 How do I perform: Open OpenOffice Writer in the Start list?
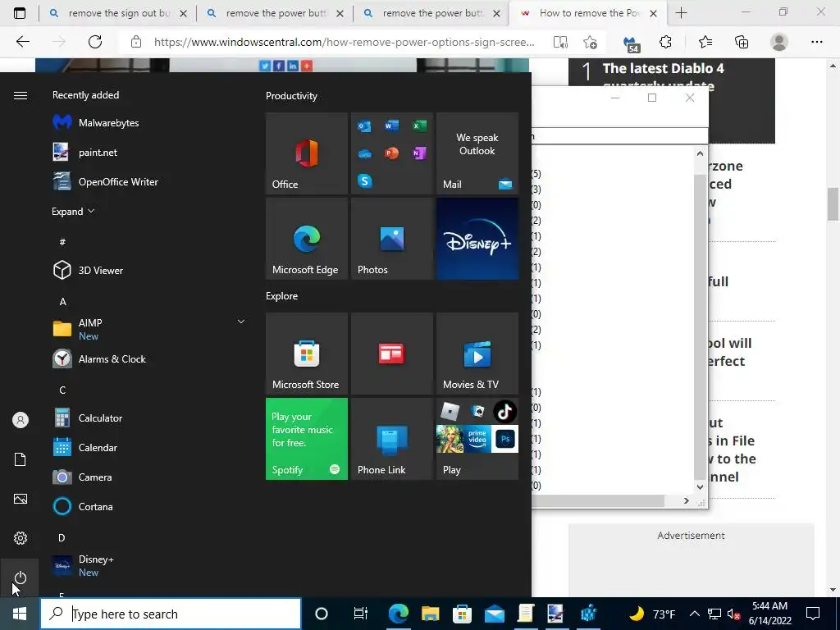[106, 181]
